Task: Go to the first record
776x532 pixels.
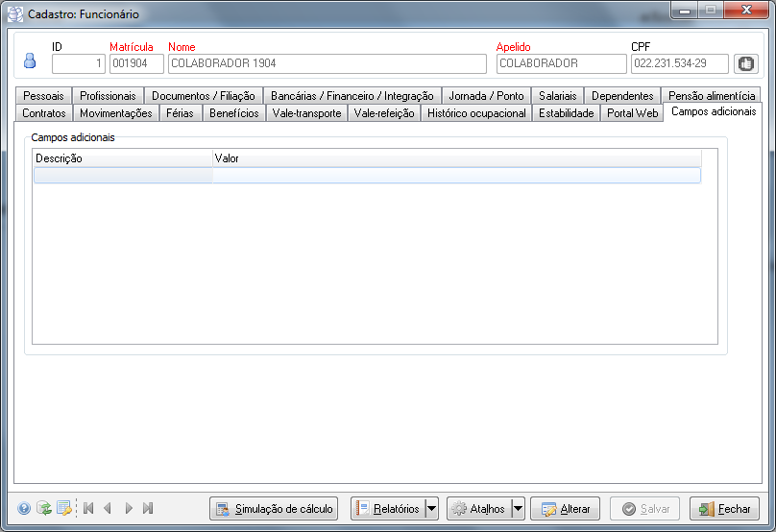Action: click(88, 509)
